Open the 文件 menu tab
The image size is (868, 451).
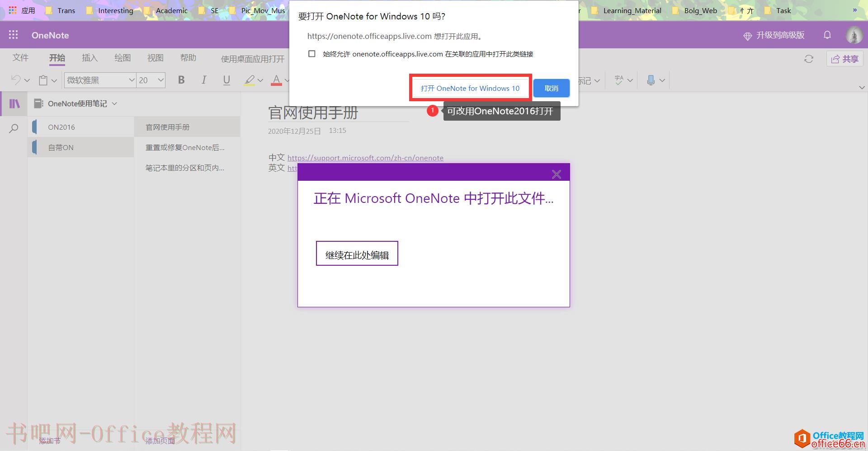point(20,58)
